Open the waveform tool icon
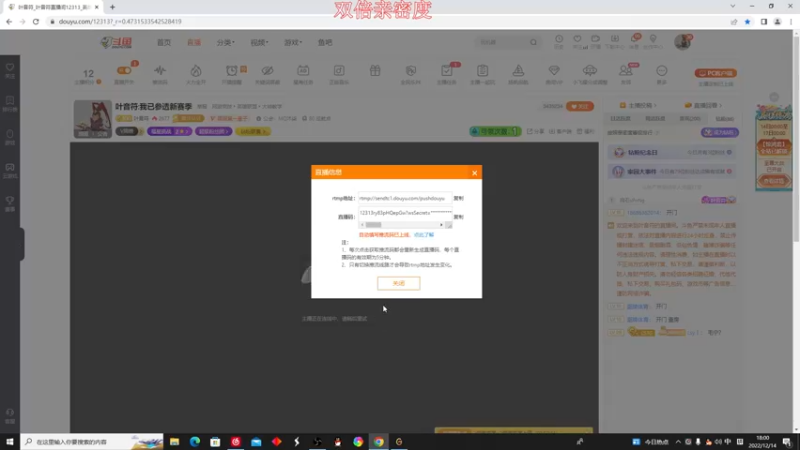800x450 pixels. coord(160,71)
